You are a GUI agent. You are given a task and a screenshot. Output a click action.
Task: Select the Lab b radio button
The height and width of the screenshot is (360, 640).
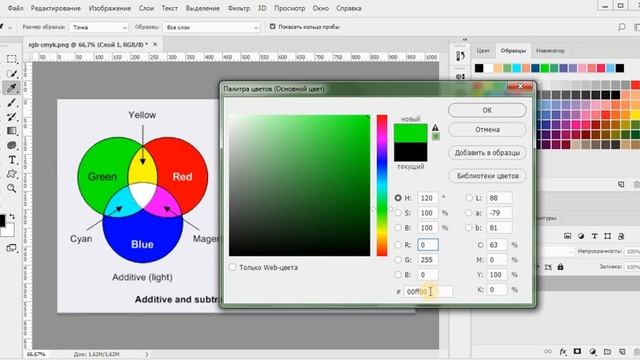click(x=469, y=228)
